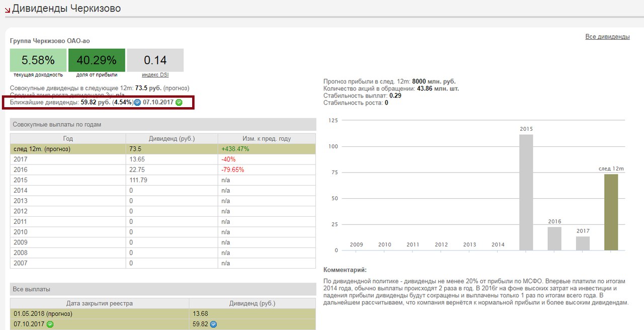Click the Совокупные выплаты по годам section header
Image resolution: width=644 pixels, height=330 pixels.
pyautogui.click(x=163, y=124)
